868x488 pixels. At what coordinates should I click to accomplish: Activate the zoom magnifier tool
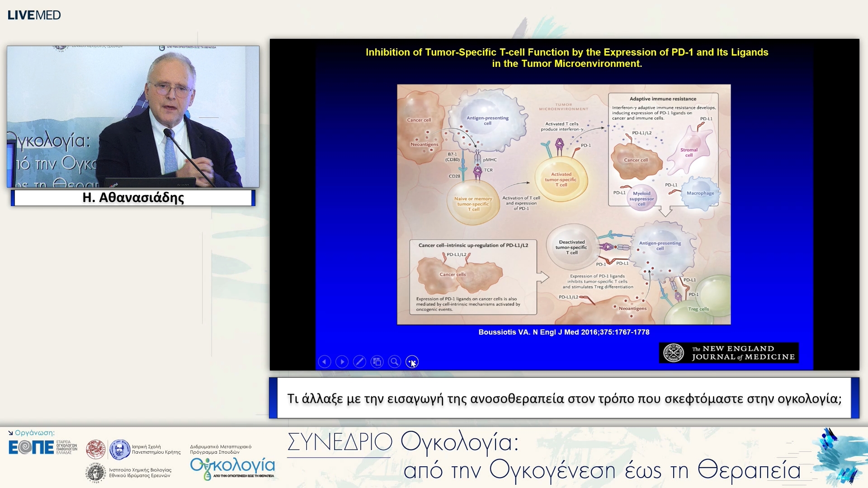click(395, 362)
